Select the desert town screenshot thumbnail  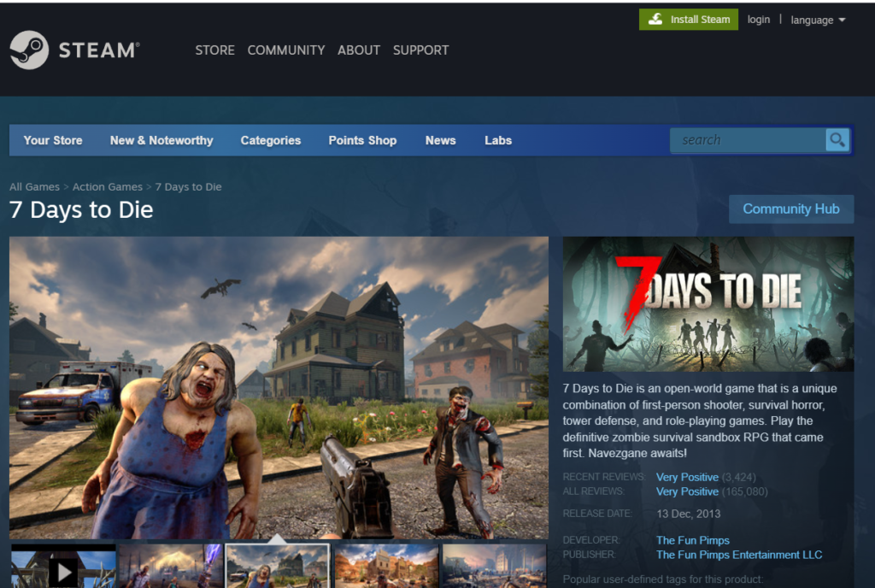[x=386, y=567]
